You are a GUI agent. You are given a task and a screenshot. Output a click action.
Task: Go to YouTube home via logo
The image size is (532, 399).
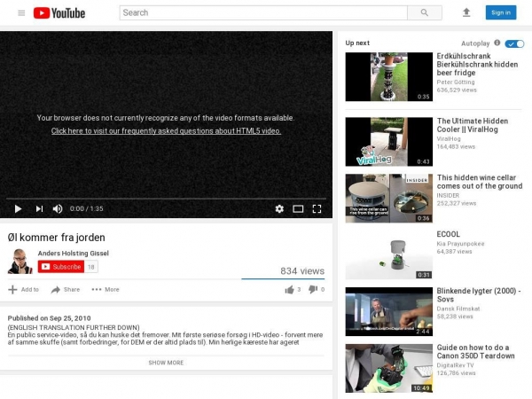point(59,13)
